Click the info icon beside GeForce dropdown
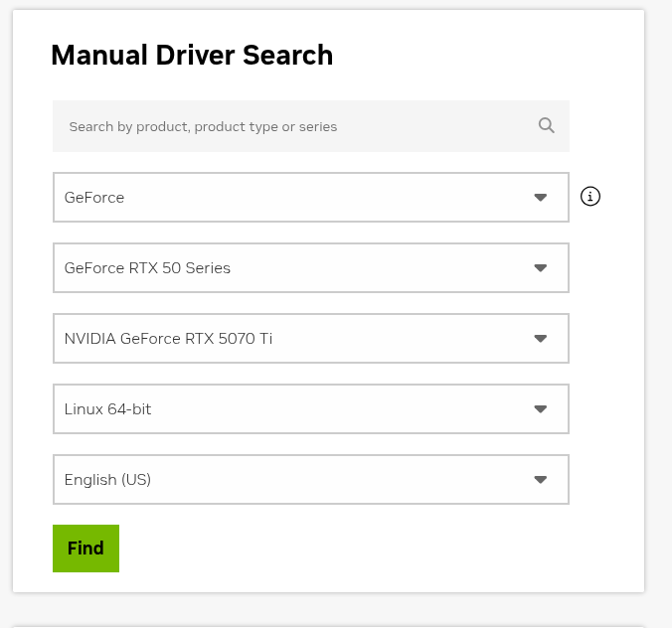This screenshot has height=628, width=672. 590,197
